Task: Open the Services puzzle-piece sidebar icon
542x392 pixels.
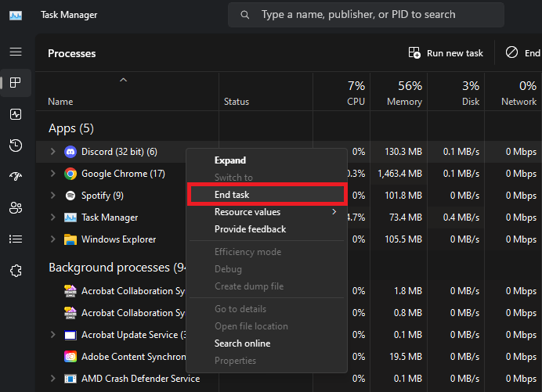Action: tap(16, 271)
